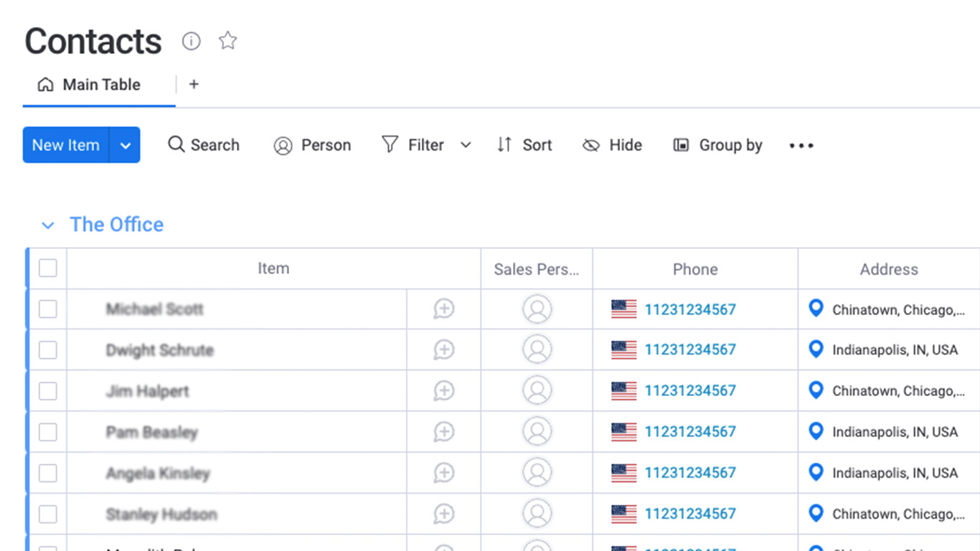The width and height of the screenshot is (980, 551).
Task: Add a new board view with plus
Action: point(194,85)
